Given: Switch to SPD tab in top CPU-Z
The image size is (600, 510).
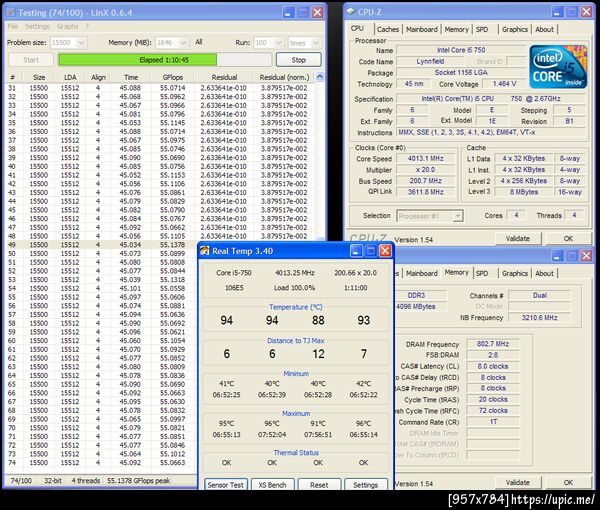Looking at the screenshot, I should tap(482, 29).
